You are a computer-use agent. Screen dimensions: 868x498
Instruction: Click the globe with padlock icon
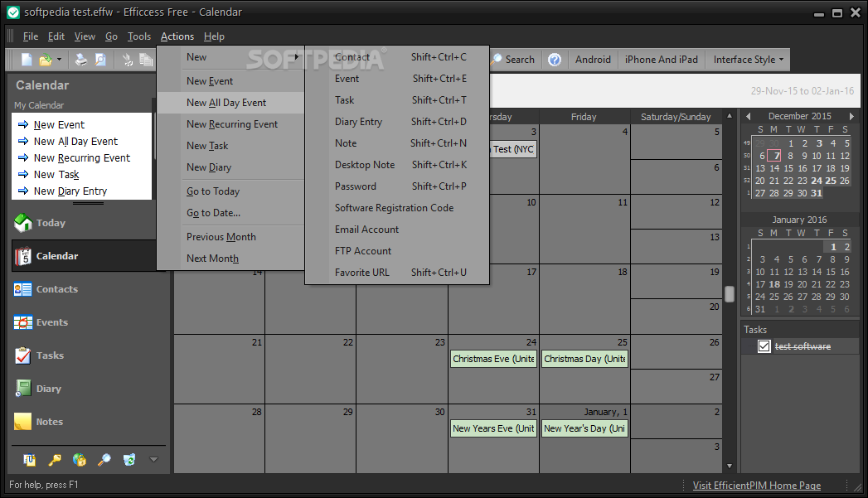click(x=79, y=460)
